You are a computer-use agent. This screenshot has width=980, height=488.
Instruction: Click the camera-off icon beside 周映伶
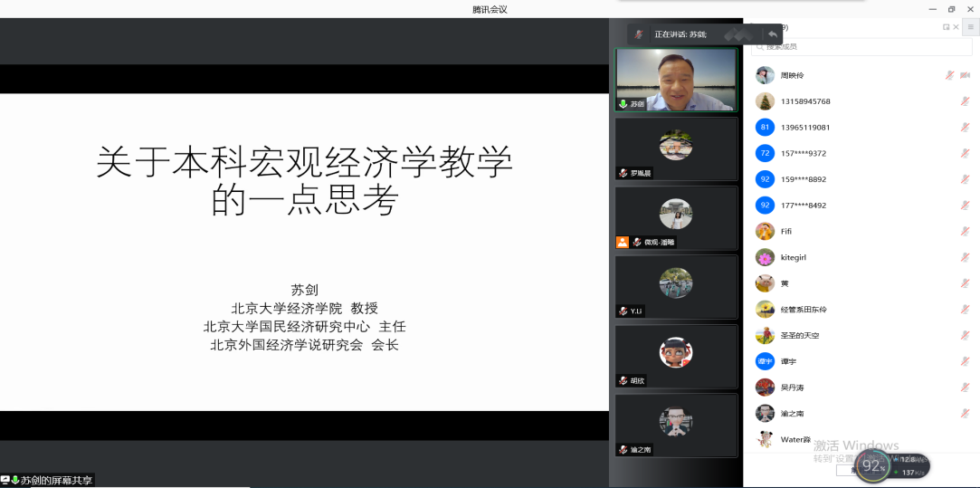(965, 75)
